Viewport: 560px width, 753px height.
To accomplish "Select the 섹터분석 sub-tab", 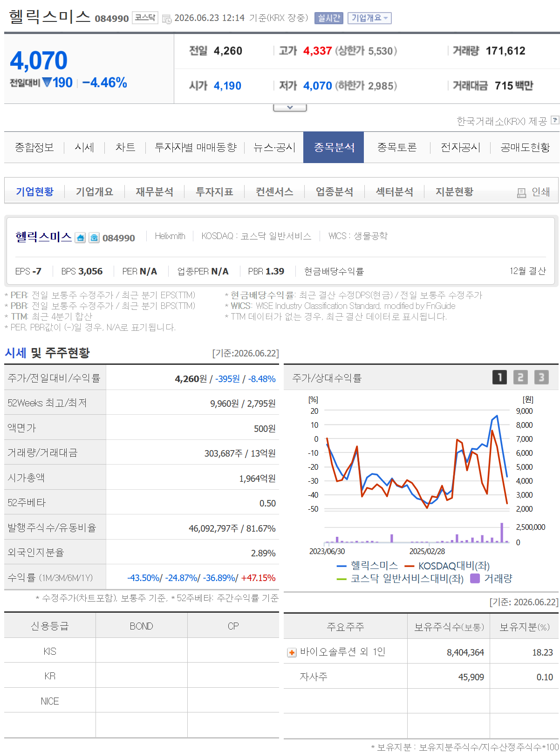I will coord(395,192).
